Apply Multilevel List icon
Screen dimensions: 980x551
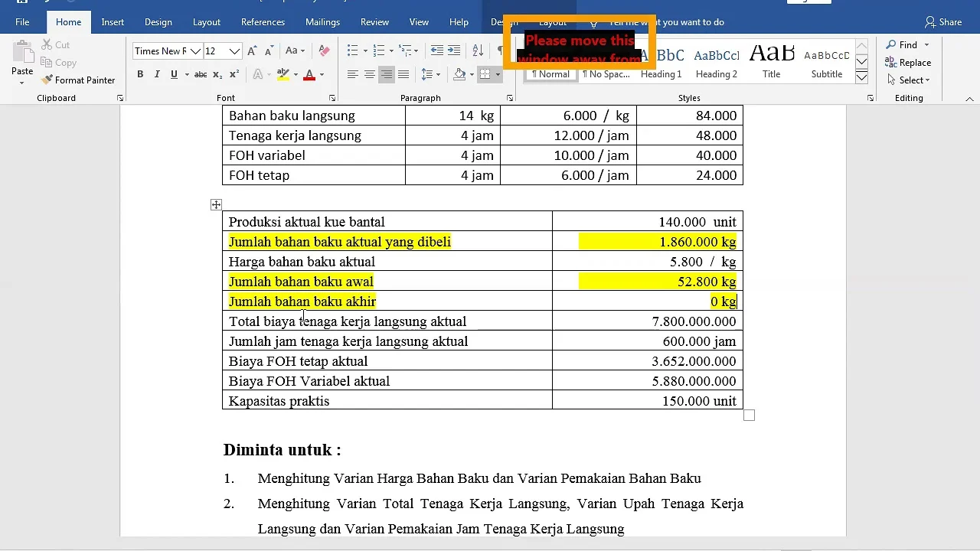coord(406,51)
